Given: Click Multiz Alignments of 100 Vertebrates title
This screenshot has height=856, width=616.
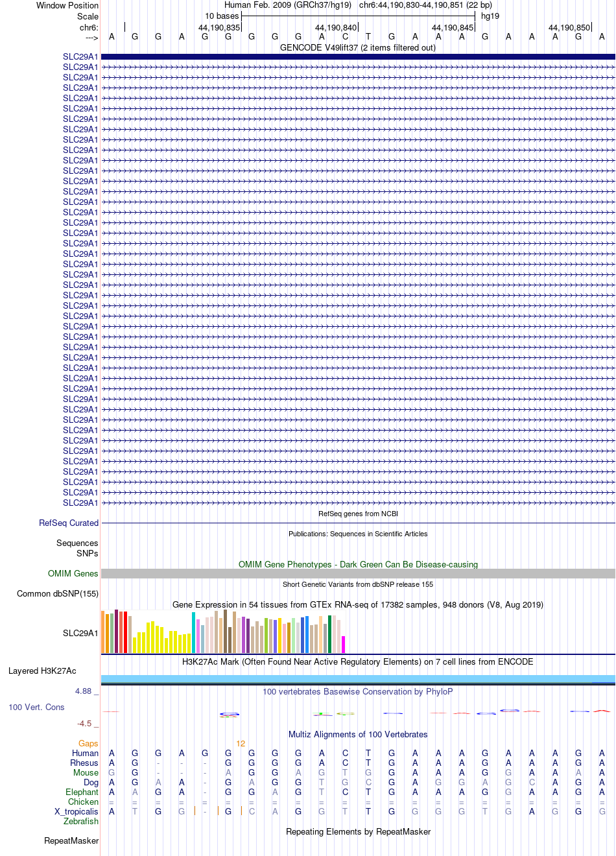Looking at the screenshot, I should 358,735.
